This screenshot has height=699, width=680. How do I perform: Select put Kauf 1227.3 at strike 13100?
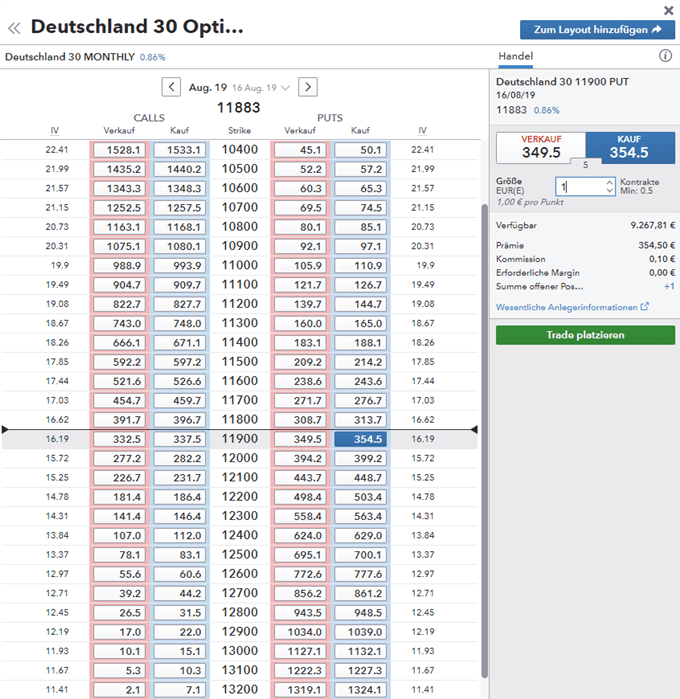[361, 670]
